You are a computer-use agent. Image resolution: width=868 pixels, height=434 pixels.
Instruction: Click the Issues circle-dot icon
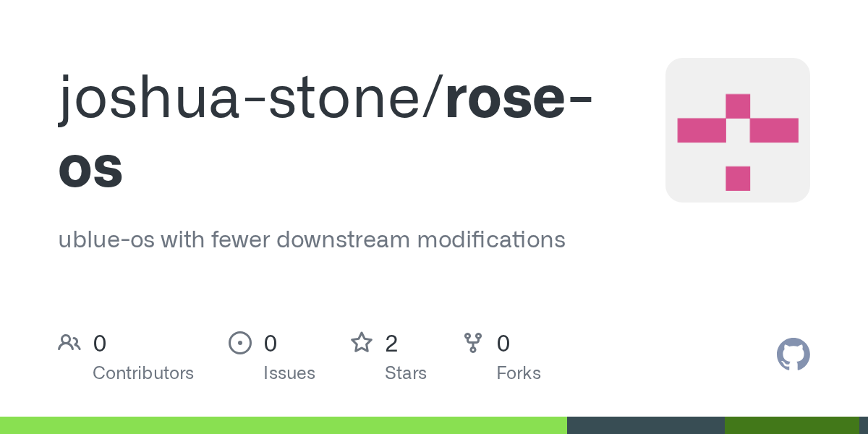(x=239, y=342)
